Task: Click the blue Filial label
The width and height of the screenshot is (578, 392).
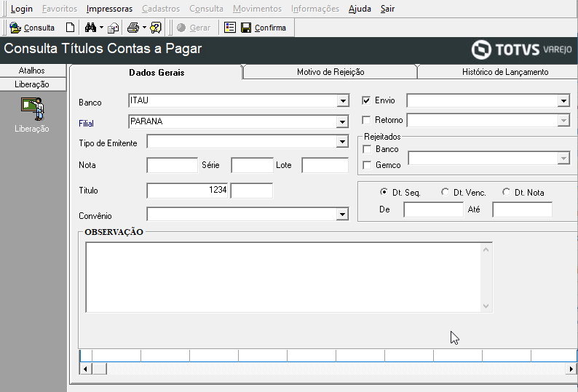Action: click(86, 124)
